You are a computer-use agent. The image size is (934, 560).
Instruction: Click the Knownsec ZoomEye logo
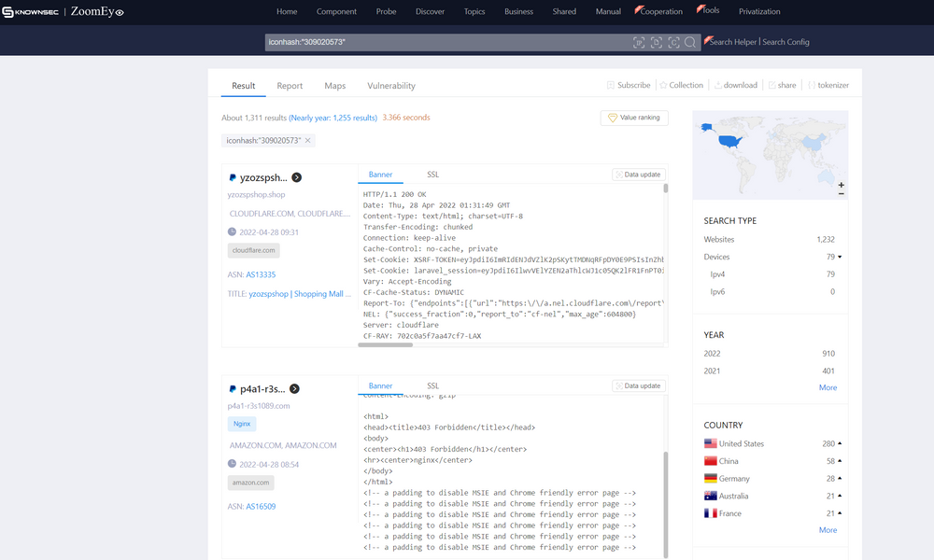click(63, 11)
